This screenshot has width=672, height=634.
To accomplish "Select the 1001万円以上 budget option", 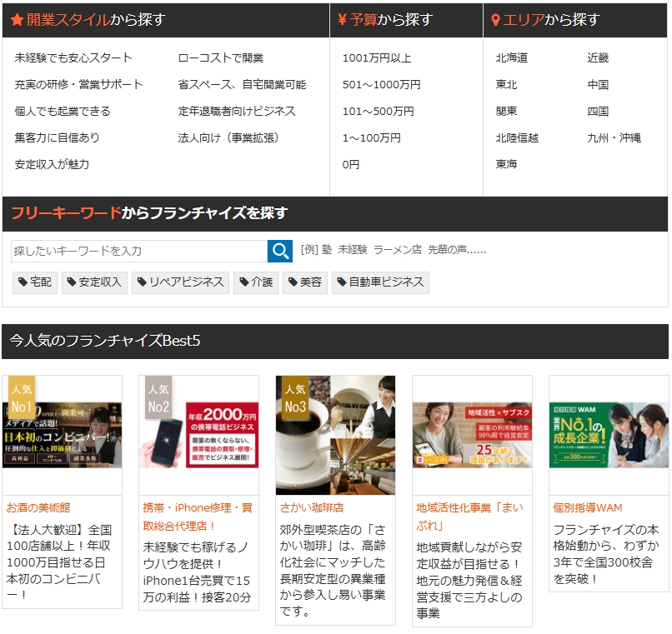I will [377, 58].
